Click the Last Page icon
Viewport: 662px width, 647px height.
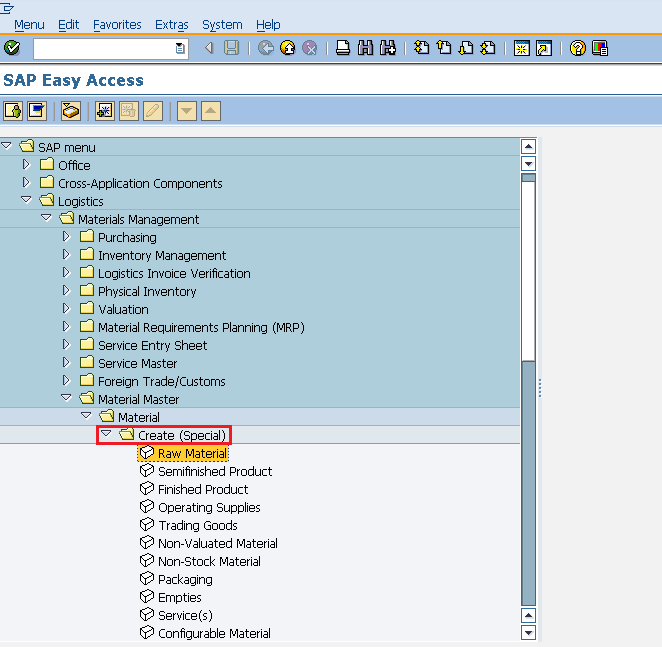[488, 48]
